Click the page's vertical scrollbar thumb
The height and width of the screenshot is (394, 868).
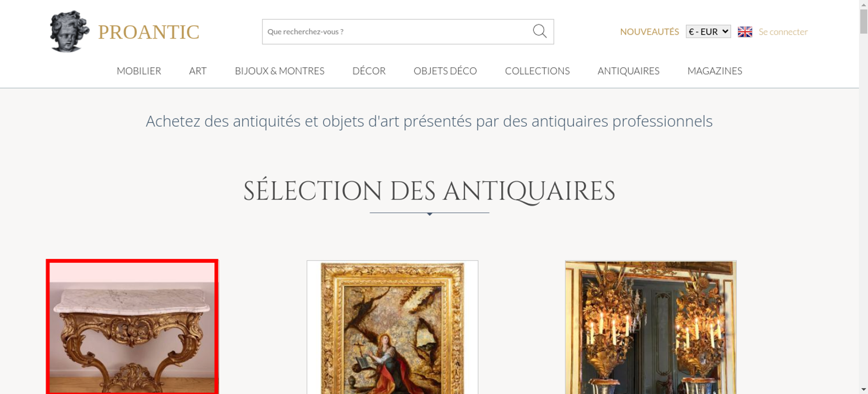tap(864, 21)
